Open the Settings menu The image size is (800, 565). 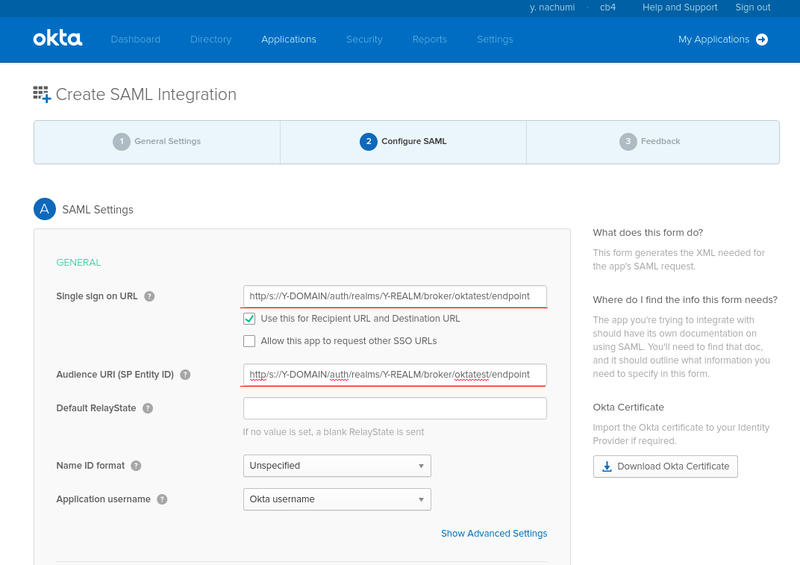[495, 39]
